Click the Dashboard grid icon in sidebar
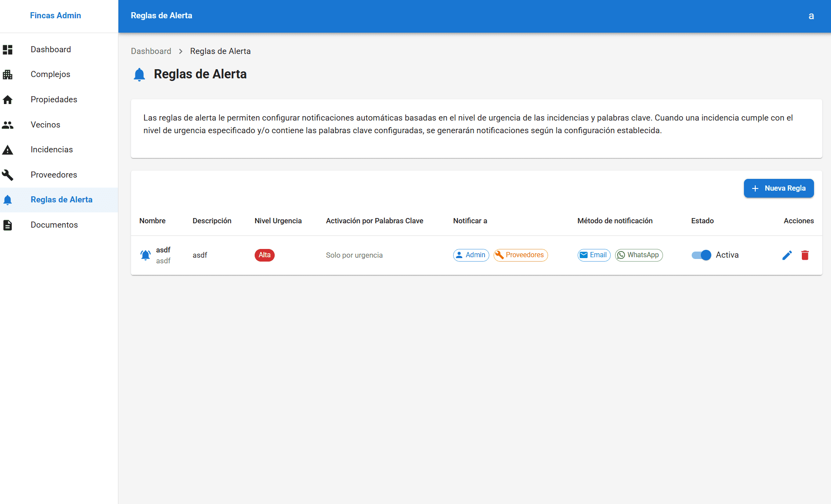 (x=7, y=50)
